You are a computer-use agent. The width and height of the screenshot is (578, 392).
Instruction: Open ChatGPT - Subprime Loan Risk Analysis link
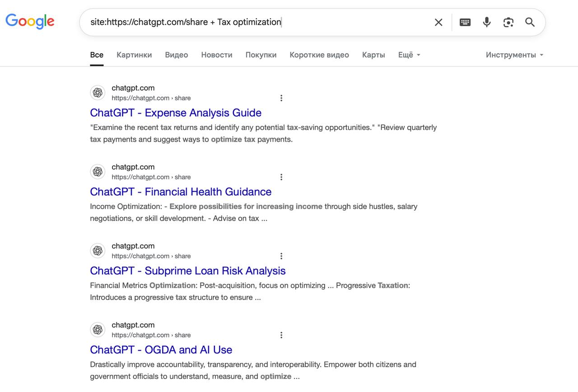[x=188, y=270]
